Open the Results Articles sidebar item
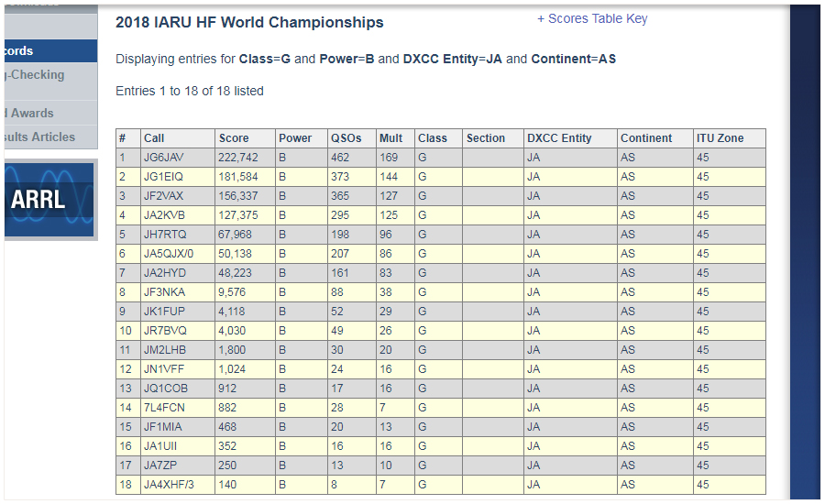Image resolution: width=825 pixels, height=504 pixels. (x=48, y=137)
